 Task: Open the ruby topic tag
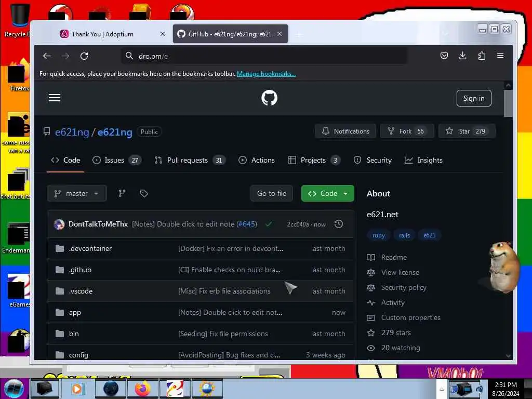(379, 235)
